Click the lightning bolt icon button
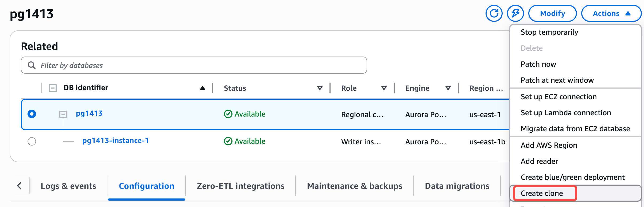The height and width of the screenshot is (207, 644). 515,13
